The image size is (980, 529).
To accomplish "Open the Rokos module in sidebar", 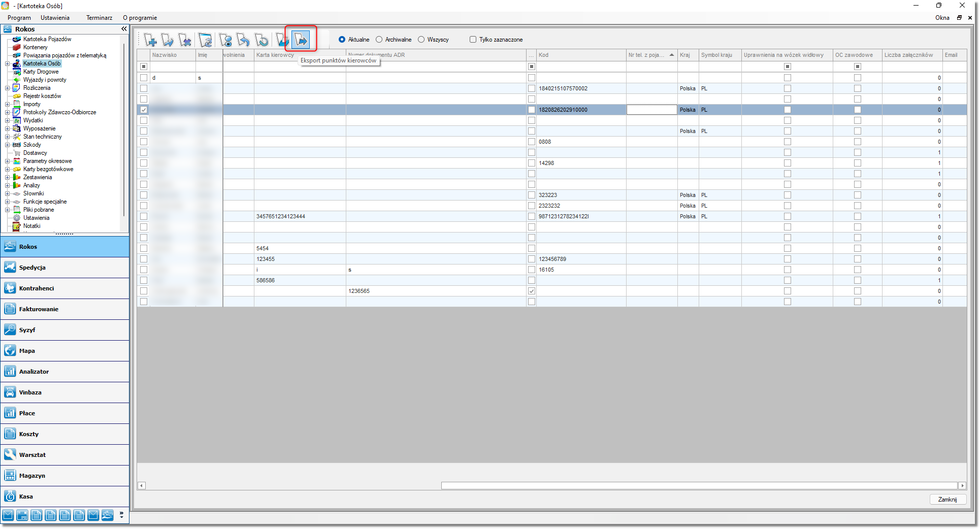I will tap(65, 247).
